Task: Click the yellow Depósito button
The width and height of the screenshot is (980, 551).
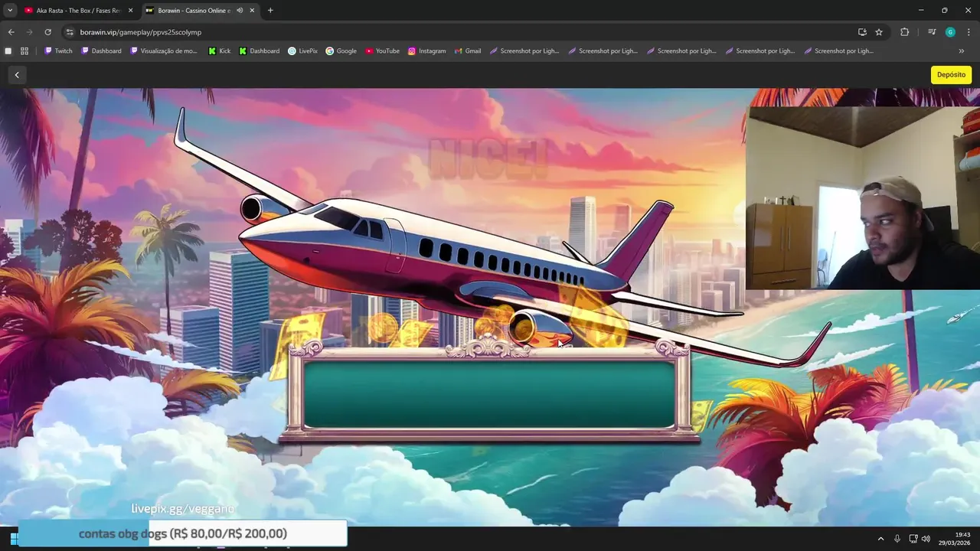Action: (951, 74)
